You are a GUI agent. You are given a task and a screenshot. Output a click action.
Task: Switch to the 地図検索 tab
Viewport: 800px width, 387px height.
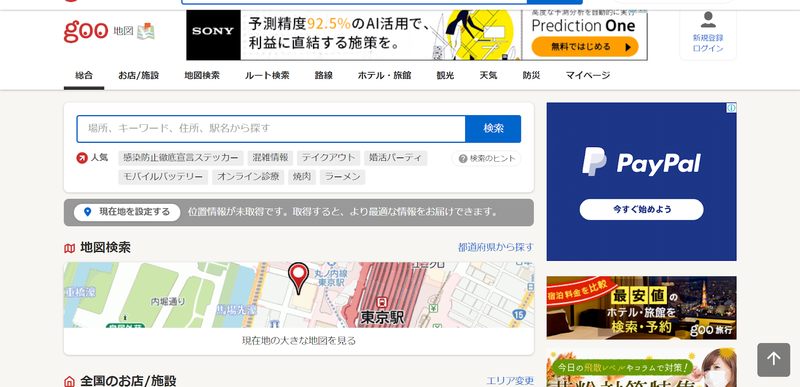(x=202, y=75)
